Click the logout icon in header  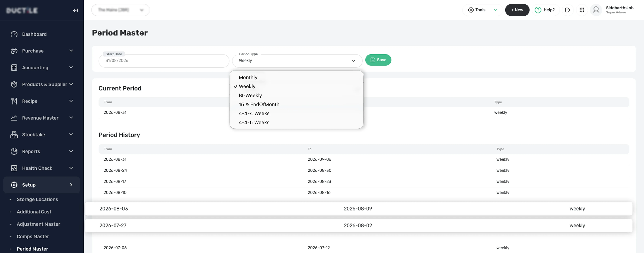click(568, 10)
